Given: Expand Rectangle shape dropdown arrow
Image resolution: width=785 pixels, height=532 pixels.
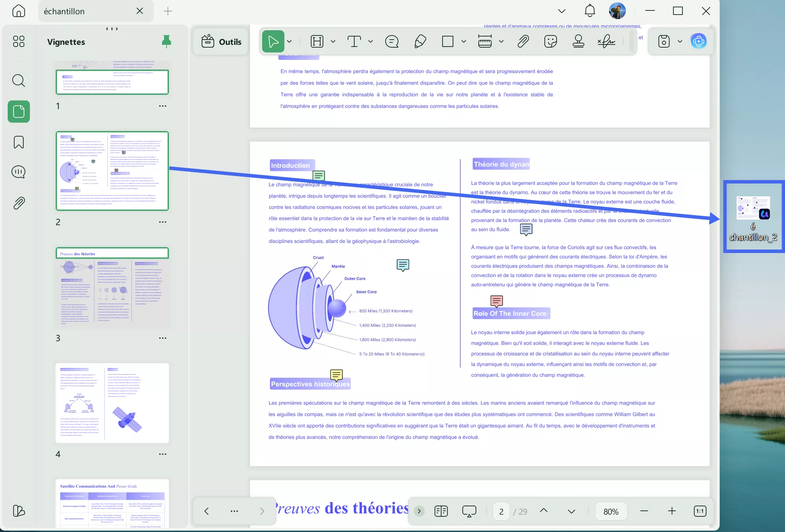Looking at the screenshot, I should [x=464, y=41].
